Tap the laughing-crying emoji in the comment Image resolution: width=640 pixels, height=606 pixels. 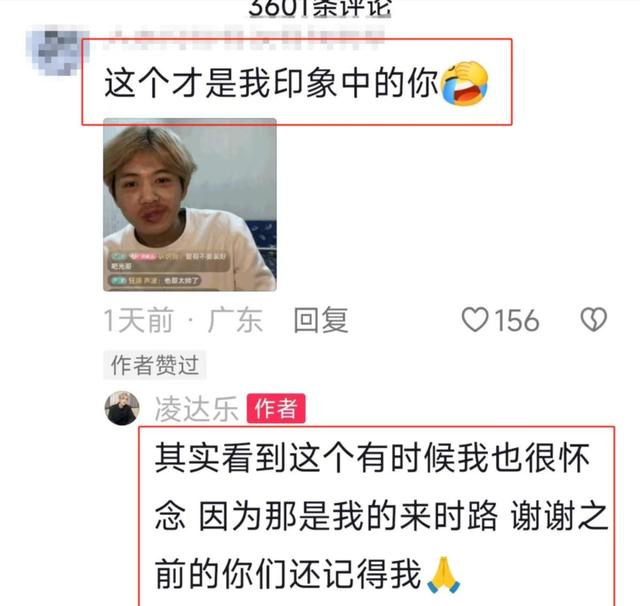click(x=464, y=83)
